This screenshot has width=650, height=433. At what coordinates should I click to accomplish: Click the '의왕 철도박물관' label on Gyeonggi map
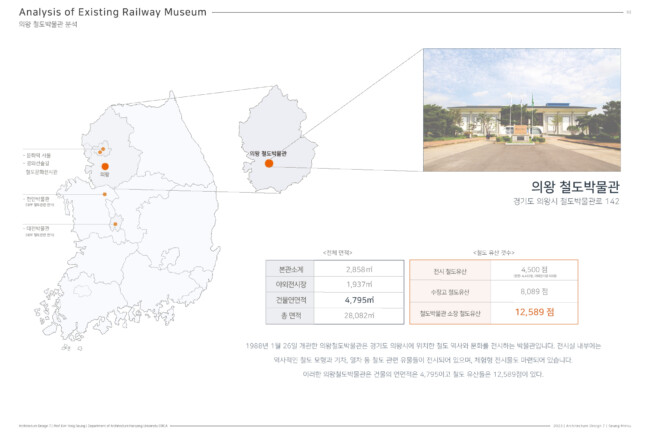[268, 153]
